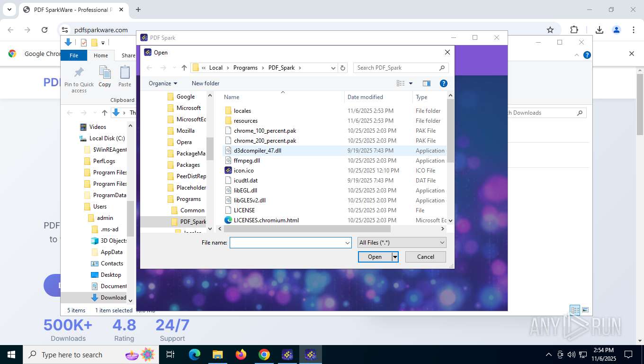This screenshot has width=644, height=364.
Task: Select Desktop in File Explorer tree
Action: [111, 275]
